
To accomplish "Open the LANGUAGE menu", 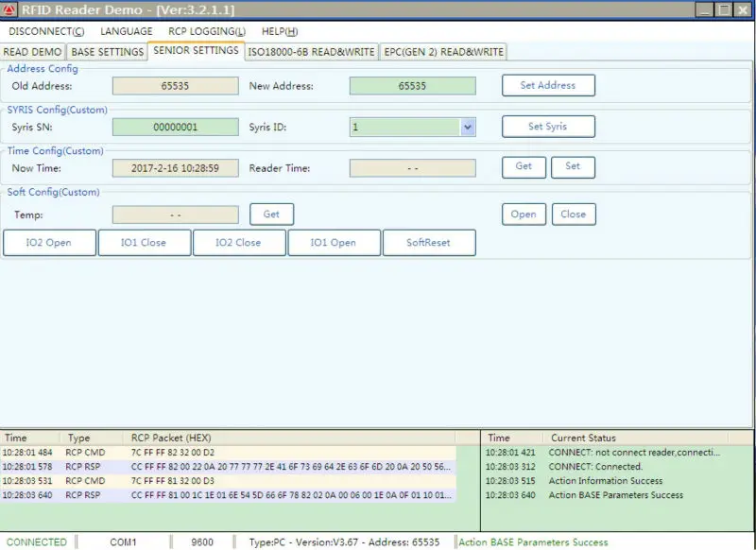I will tap(127, 31).
